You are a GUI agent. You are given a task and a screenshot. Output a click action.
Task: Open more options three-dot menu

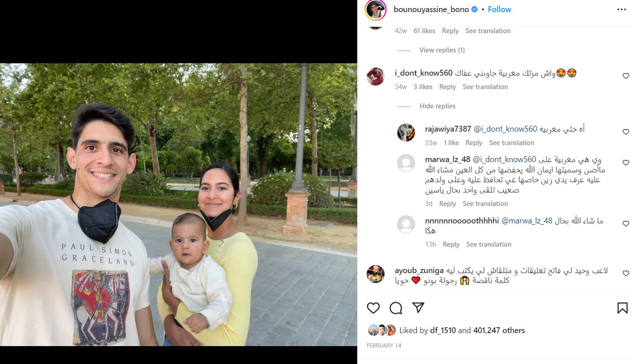[x=621, y=9]
